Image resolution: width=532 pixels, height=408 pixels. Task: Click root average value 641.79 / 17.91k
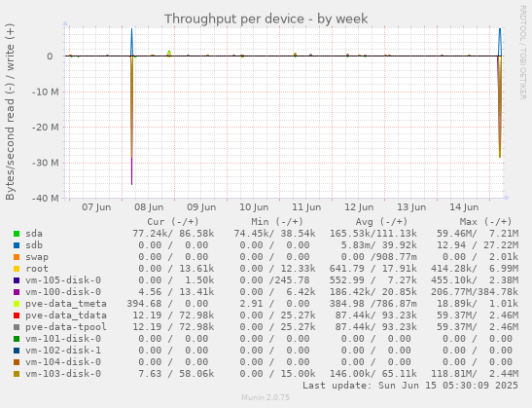[373, 269]
